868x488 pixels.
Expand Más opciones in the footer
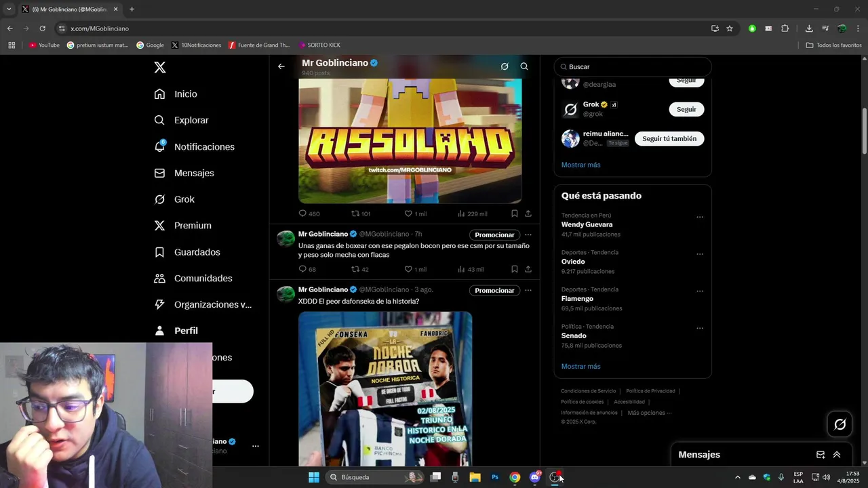click(649, 413)
